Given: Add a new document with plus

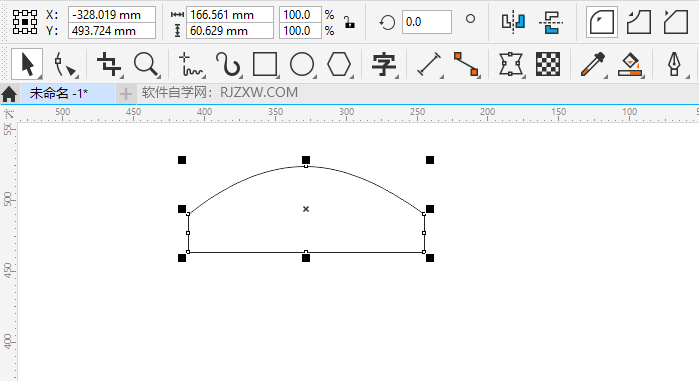Looking at the screenshot, I should pos(126,94).
